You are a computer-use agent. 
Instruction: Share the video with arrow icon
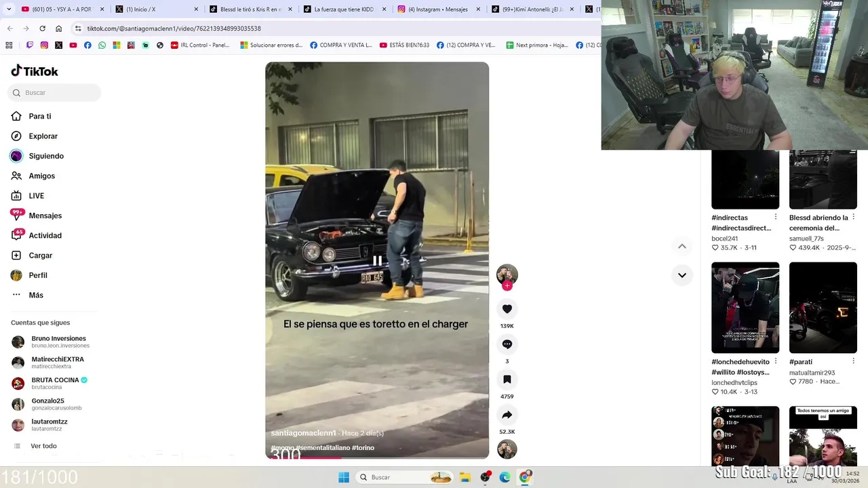pyautogui.click(x=507, y=415)
